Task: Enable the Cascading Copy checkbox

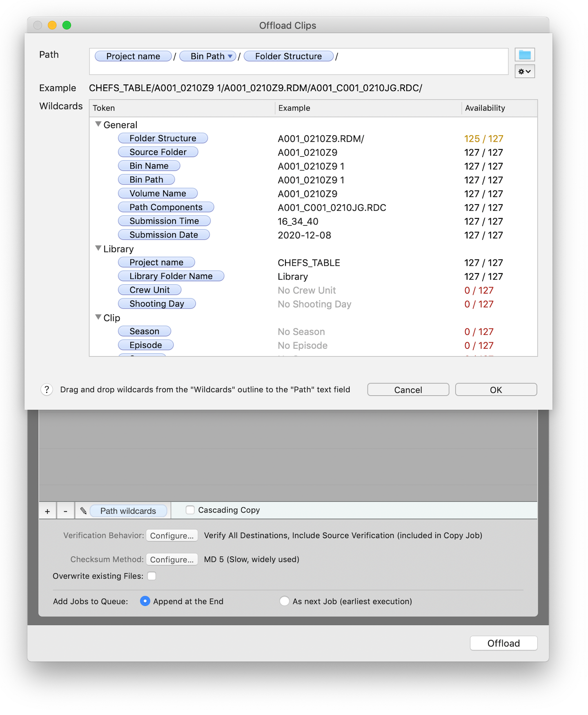Action: pos(190,510)
